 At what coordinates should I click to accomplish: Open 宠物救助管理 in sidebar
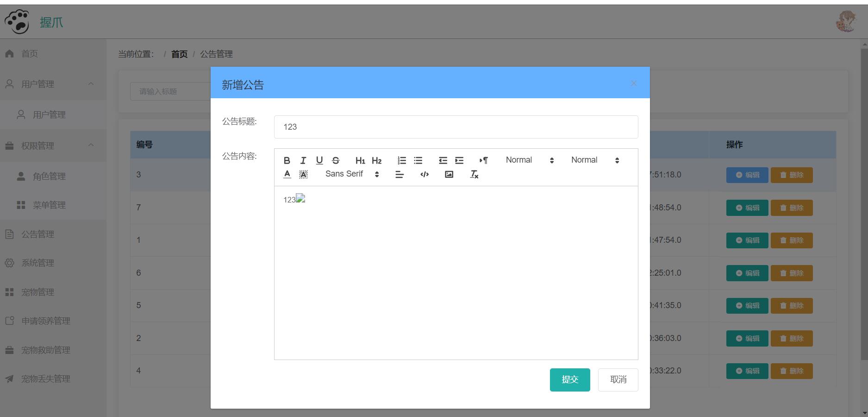pos(53,350)
